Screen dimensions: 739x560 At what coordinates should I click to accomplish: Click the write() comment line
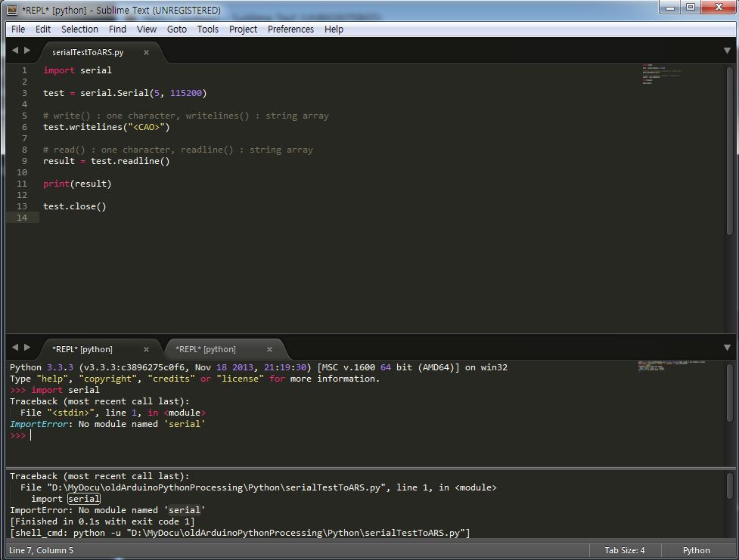[186, 116]
